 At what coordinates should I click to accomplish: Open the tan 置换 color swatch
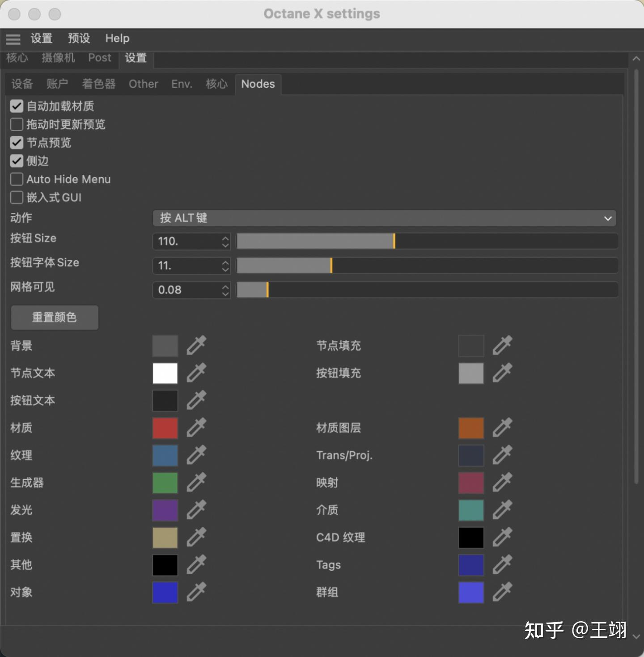click(165, 538)
